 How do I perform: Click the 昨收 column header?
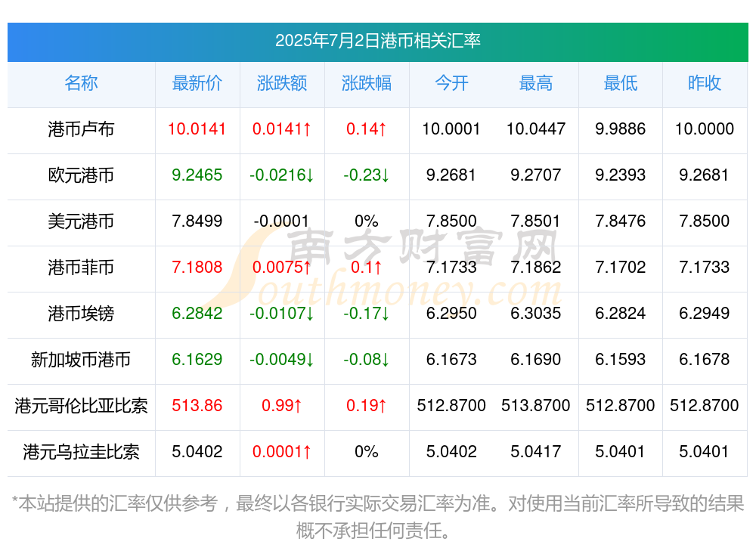(705, 83)
